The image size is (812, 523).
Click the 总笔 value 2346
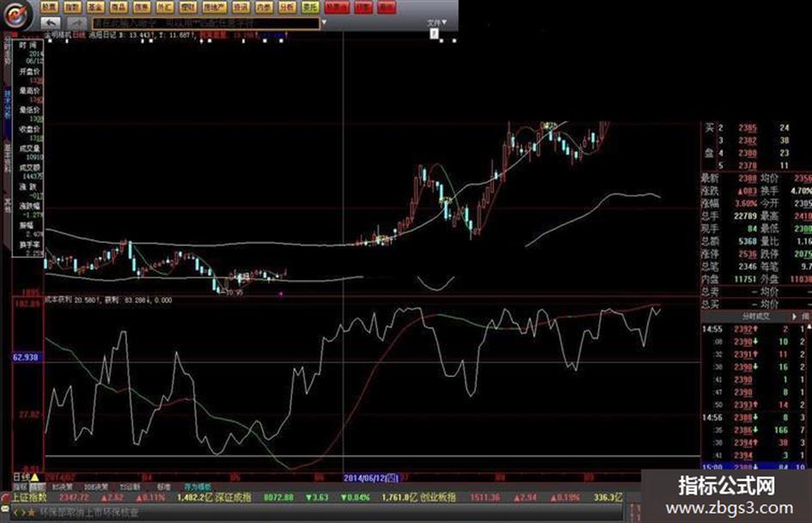[747, 266]
